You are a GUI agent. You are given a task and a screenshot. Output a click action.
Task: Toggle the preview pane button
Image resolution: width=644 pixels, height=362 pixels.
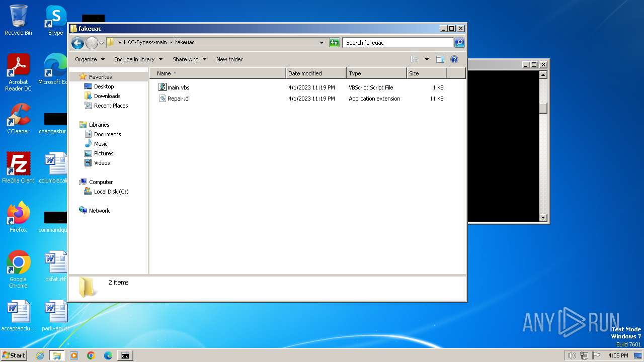[440, 59]
